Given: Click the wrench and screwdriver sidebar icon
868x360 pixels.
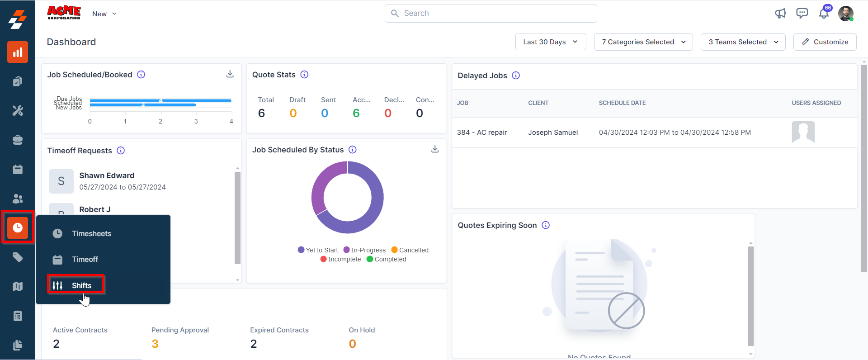Looking at the screenshot, I should click(18, 111).
